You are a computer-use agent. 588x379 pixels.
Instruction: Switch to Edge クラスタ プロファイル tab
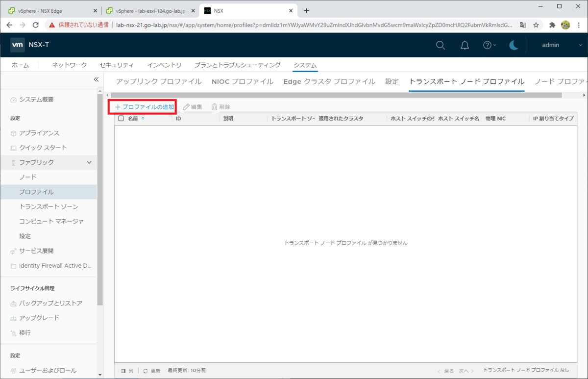[329, 82]
